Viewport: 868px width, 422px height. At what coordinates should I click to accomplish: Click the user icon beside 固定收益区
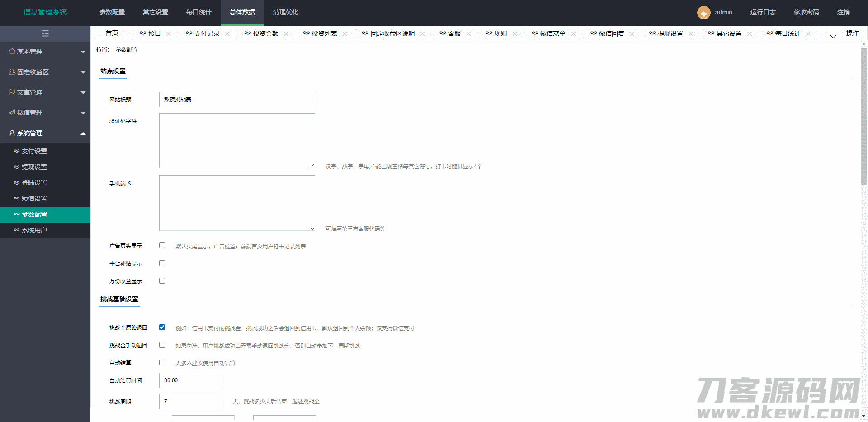(x=12, y=72)
